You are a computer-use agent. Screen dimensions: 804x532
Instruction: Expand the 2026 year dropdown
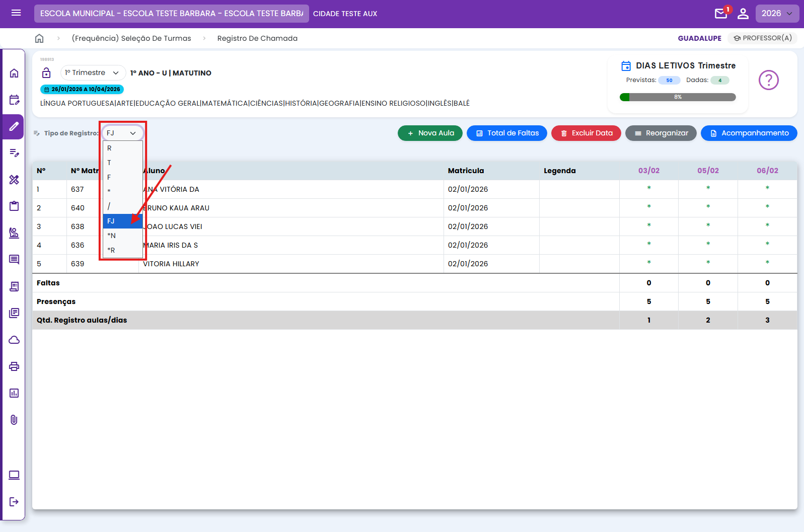pyautogui.click(x=777, y=14)
